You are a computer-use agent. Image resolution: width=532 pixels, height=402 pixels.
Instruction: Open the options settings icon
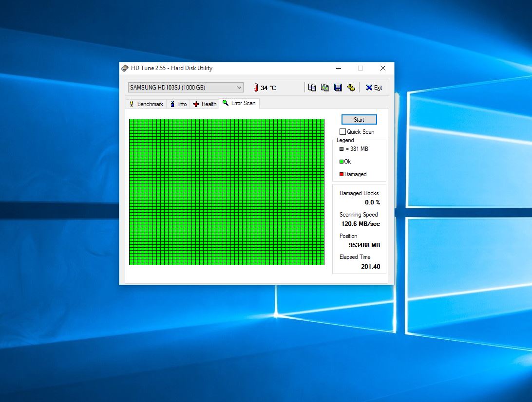point(351,88)
